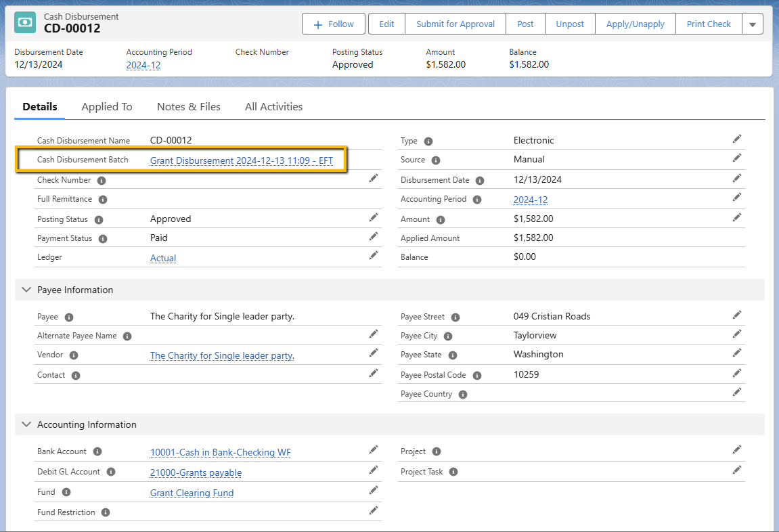Click the Submit for Approval button

point(455,24)
